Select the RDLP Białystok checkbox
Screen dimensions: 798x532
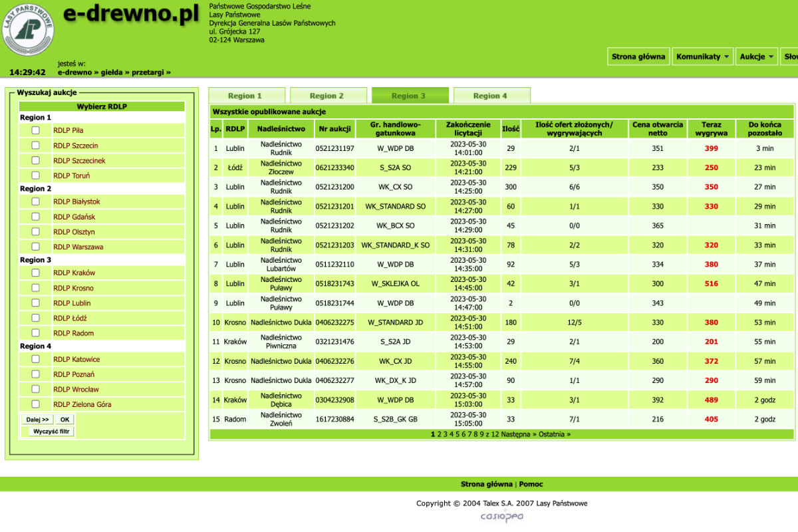[36, 201]
